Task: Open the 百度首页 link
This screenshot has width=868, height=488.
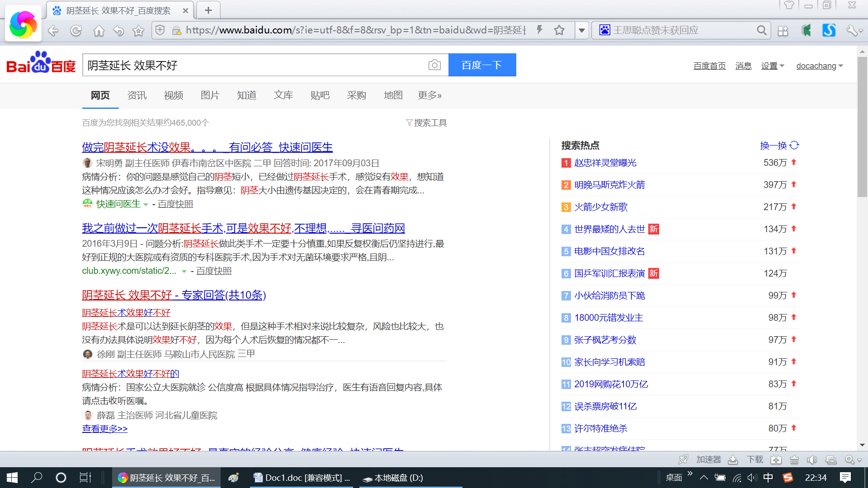Action: tap(710, 66)
